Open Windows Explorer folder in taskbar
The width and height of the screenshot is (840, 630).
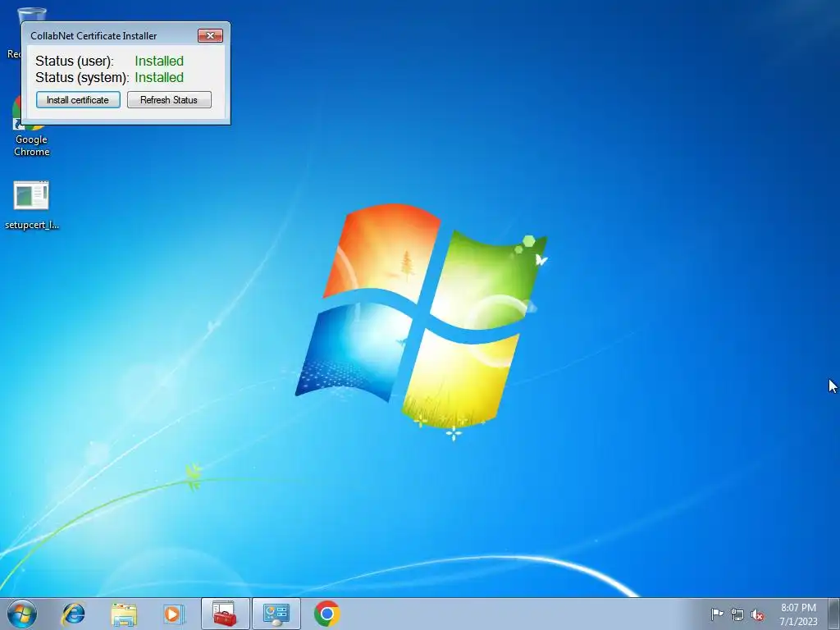(x=124, y=614)
